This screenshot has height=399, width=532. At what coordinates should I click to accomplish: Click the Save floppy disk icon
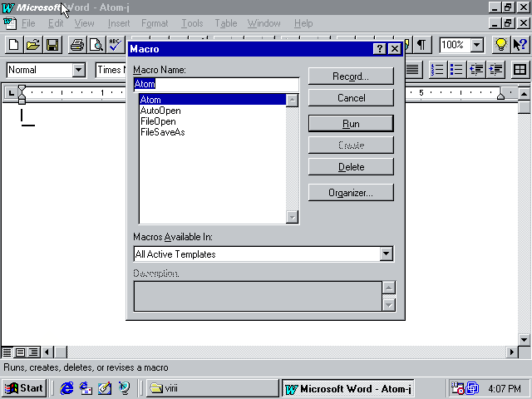pyautogui.click(x=52, y=45)
